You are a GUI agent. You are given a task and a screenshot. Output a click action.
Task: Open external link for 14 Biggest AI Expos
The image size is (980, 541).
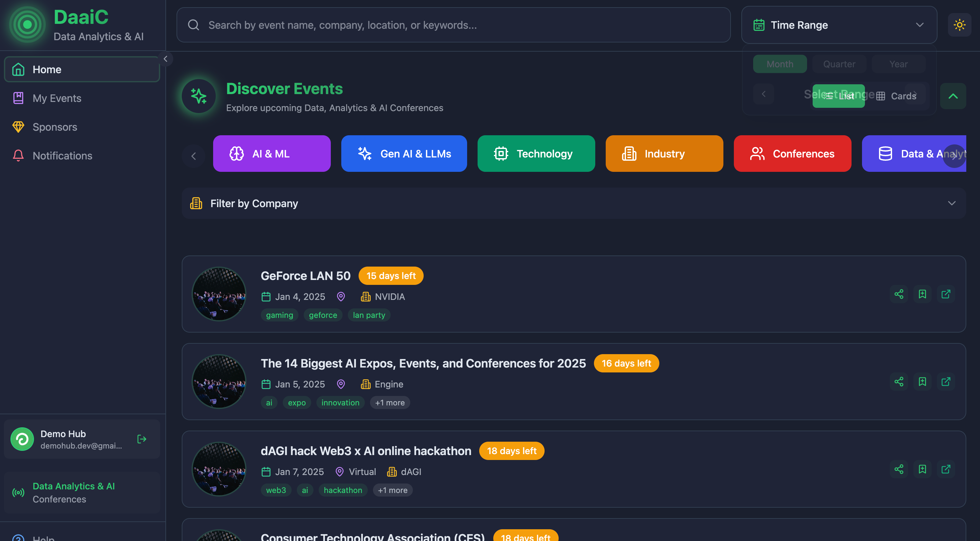click(x=946, y=382)
